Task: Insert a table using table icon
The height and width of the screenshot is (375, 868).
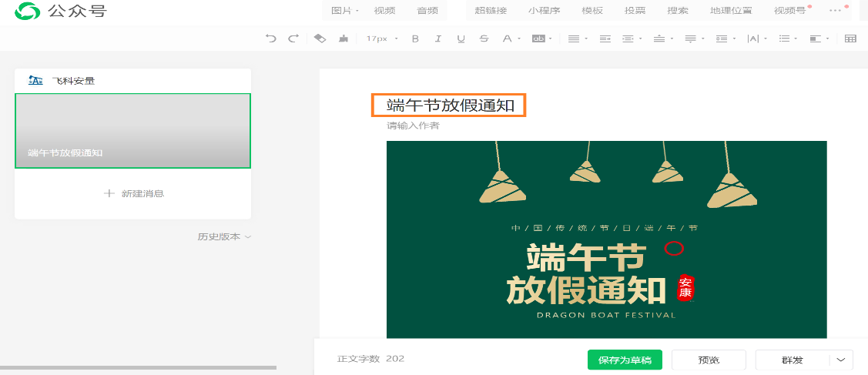Action: [x=850, y=39]
